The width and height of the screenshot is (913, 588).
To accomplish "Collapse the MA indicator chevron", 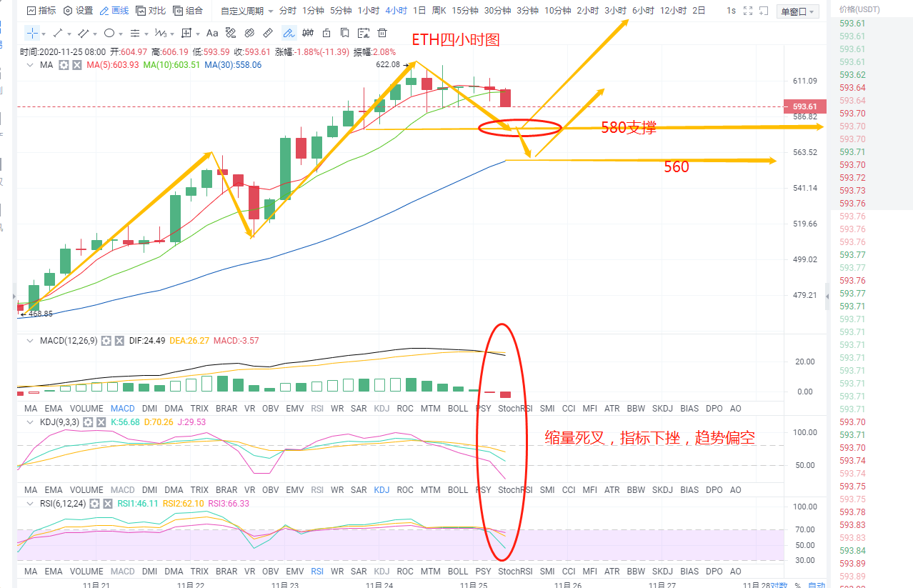I will [29, 65].
